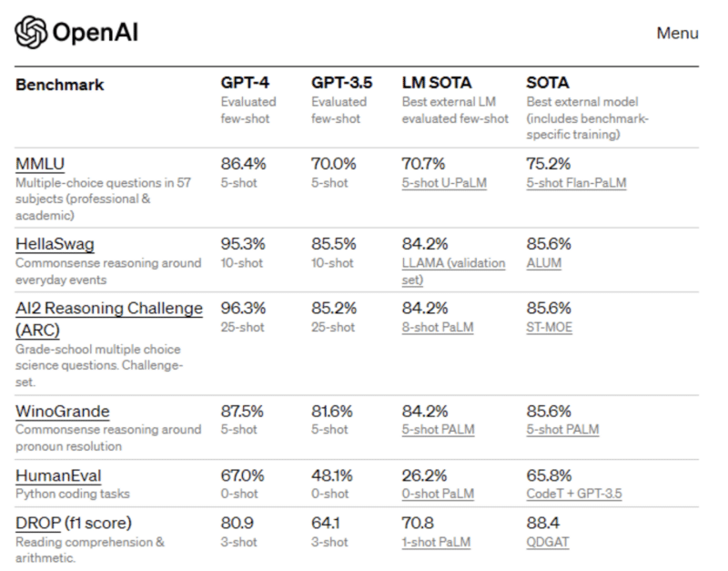Follow the AI2 Reasoning Challenge (ARC) link
Screen dimensions: 728x571
point(108,308)
